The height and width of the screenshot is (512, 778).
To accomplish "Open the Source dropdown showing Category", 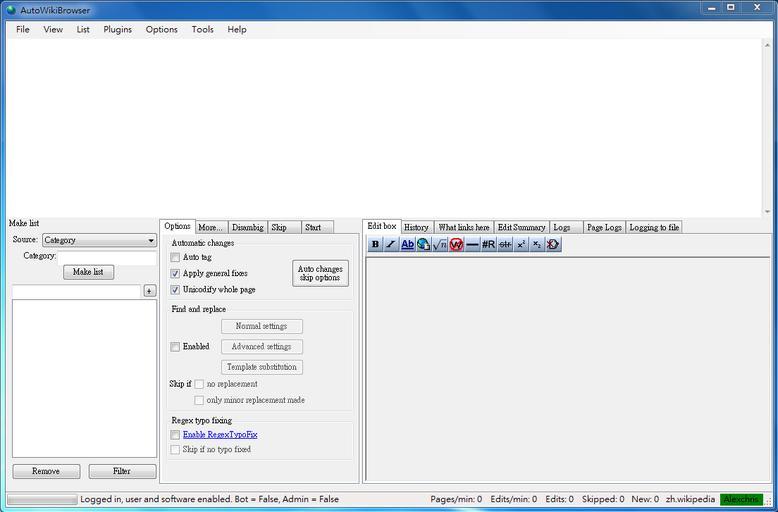I will (99, 240).
